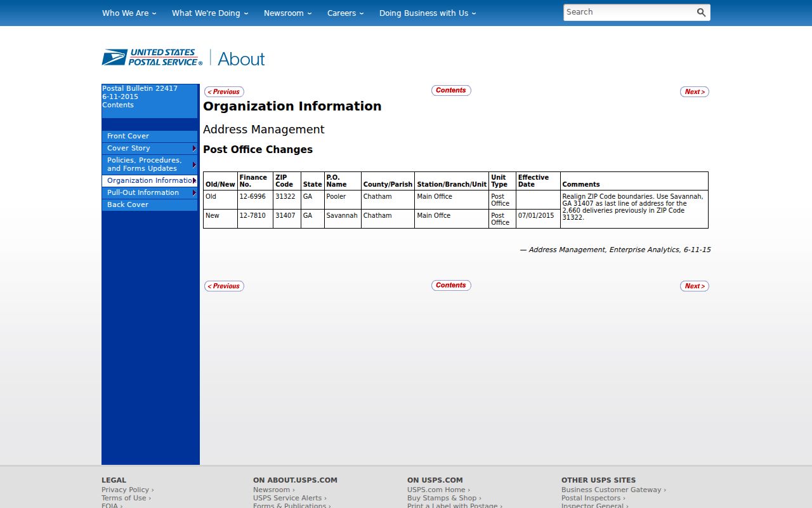
Task: Open Business Customer Gateway link
Action: (x=613, y=490)
